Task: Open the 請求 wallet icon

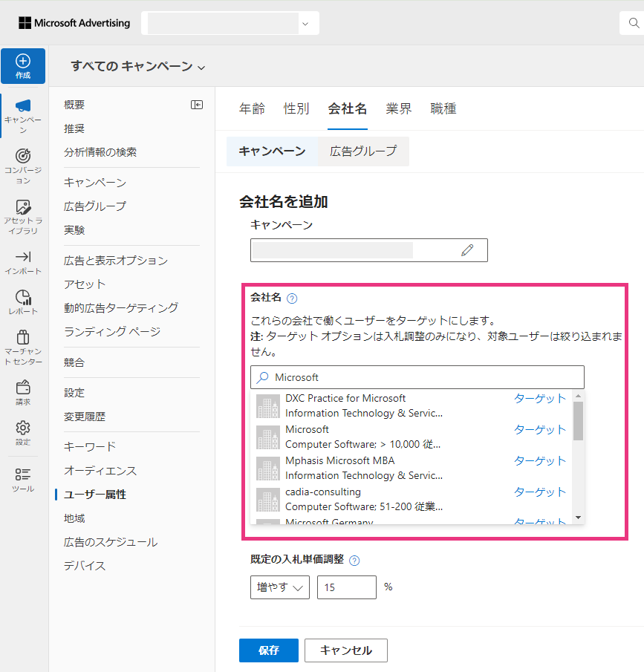Action: [23, 388]
